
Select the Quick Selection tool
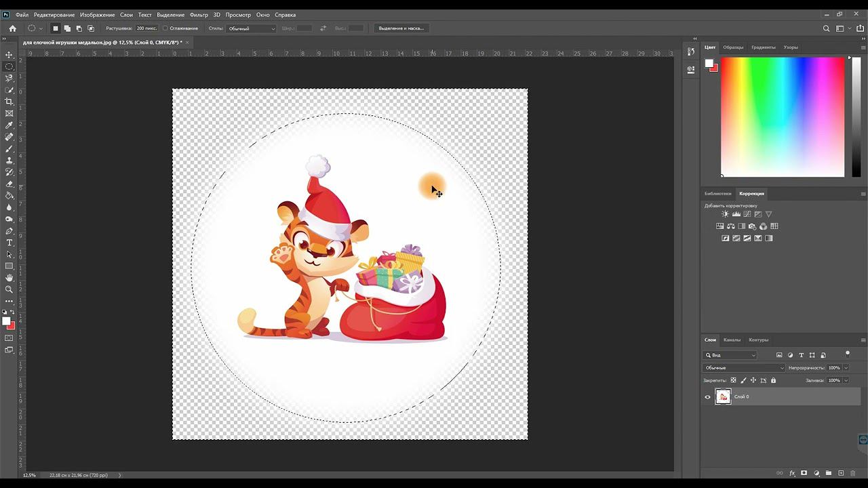[9, 90]
